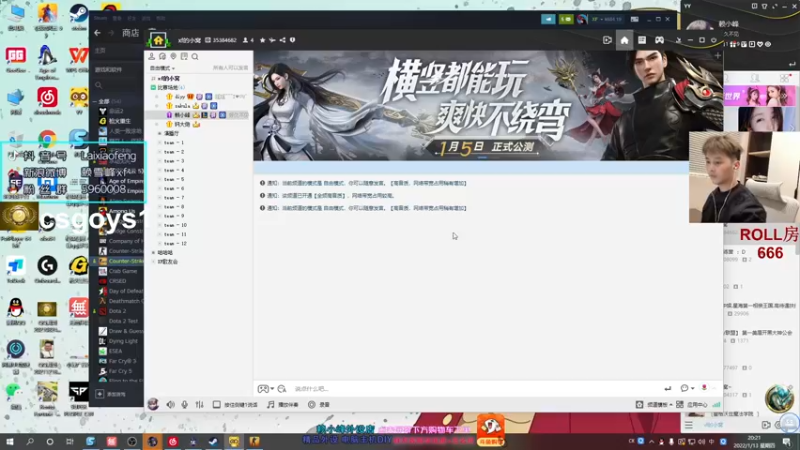Viewport: 800px width, 450px height.
Task: Click the plus button beside the webcam panel
Action: point(718,55)
